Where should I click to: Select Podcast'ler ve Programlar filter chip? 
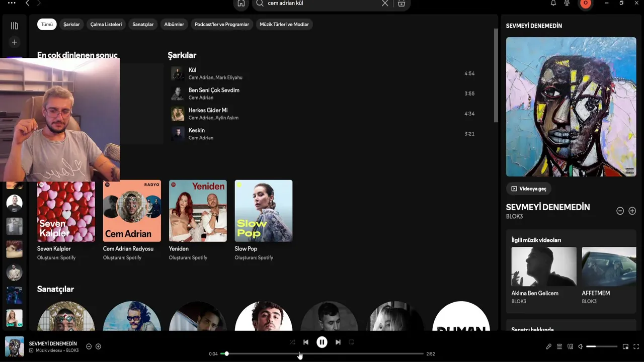[222, 24]
